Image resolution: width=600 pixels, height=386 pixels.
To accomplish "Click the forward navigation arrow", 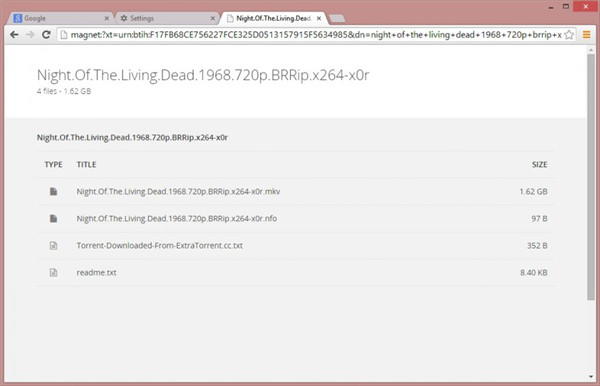I will coord(30,35).
